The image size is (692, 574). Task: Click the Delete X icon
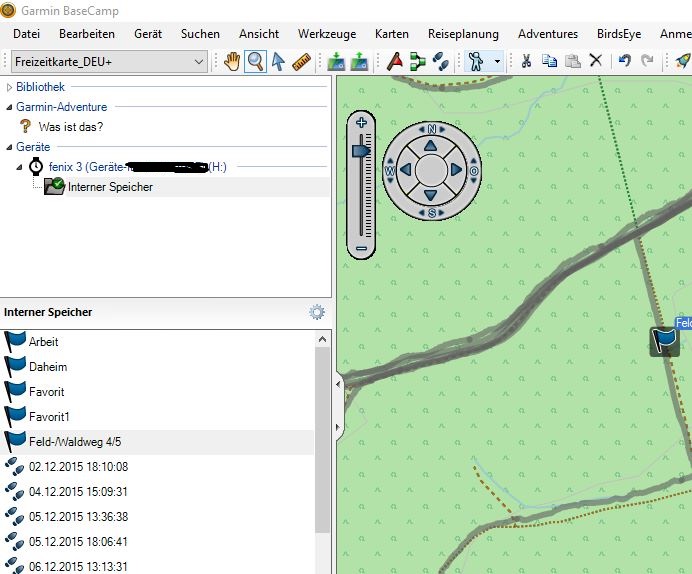click(596, 60)
